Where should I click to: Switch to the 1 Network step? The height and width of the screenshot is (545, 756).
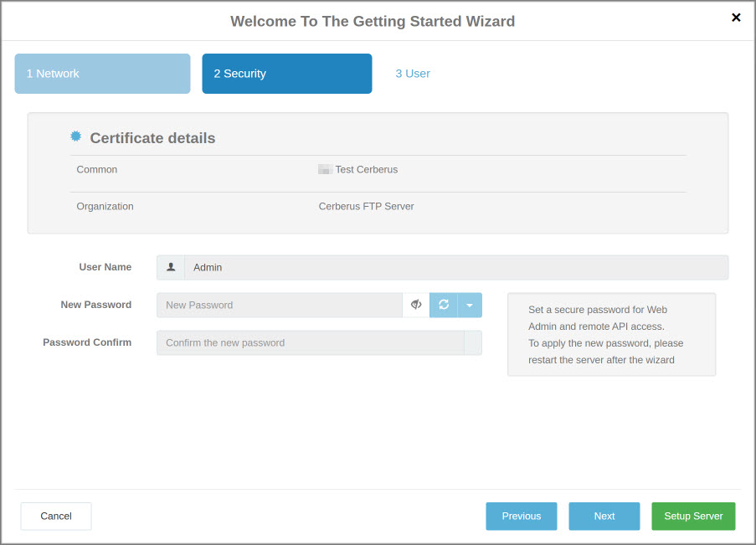click(101, 74)
